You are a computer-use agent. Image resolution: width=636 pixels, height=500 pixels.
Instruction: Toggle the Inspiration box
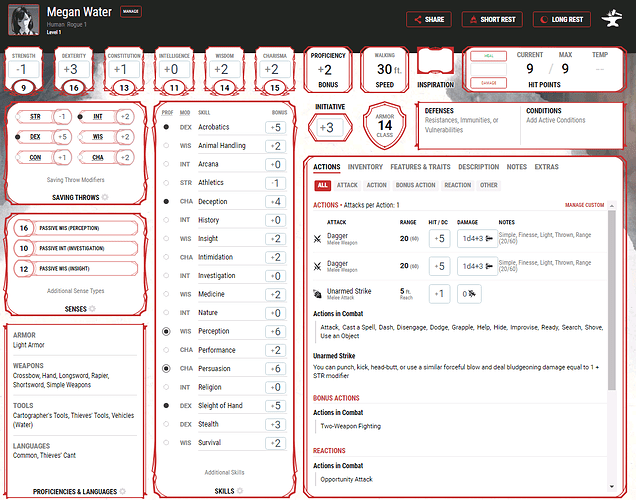(435, 62)
